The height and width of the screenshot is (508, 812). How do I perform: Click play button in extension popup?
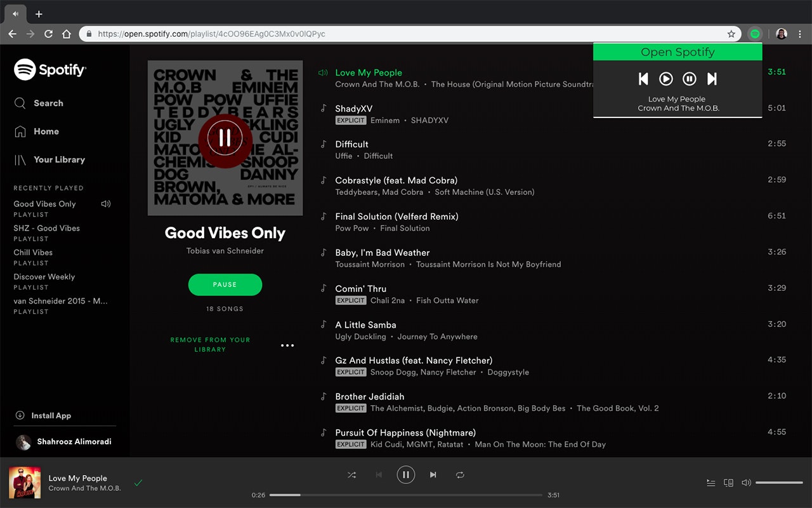coord(666,79)
